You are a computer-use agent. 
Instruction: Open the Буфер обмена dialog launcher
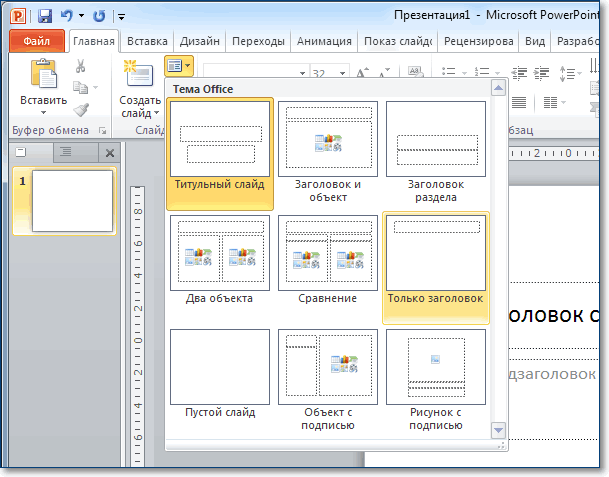pyautogui.click(x=103, y=131)
